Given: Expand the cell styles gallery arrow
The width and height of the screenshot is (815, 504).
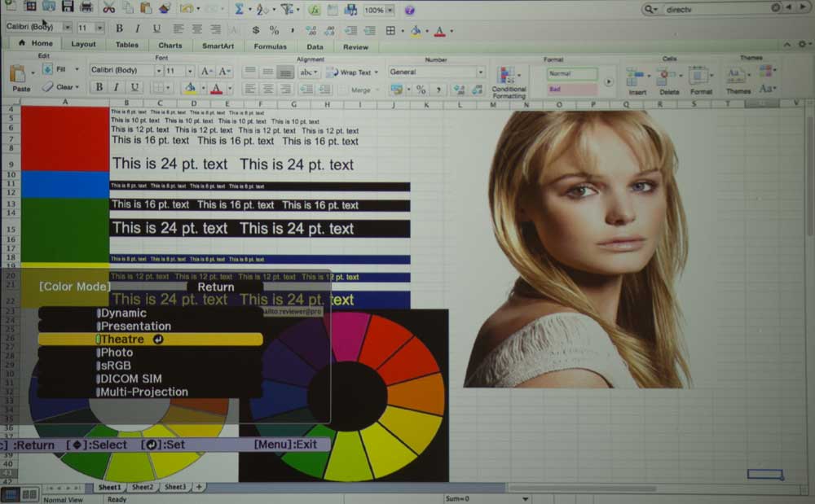Looking at the screenshot, I should 608,82.
